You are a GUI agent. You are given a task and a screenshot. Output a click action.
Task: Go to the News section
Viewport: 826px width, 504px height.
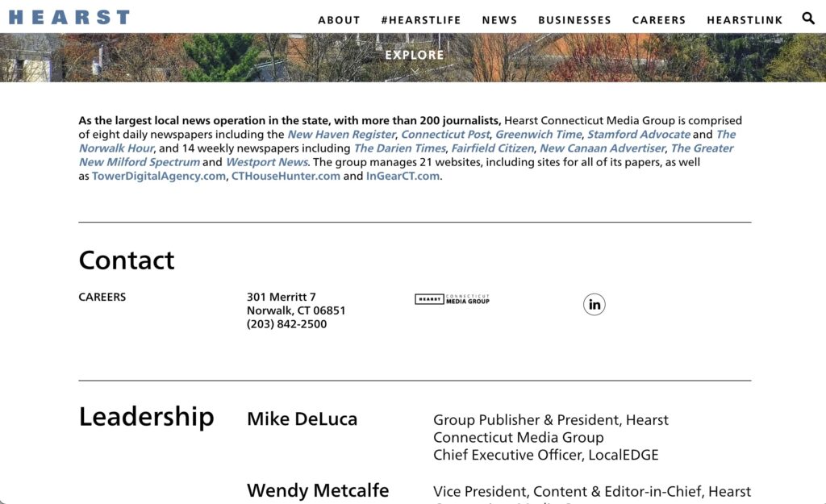click(499, 20)
